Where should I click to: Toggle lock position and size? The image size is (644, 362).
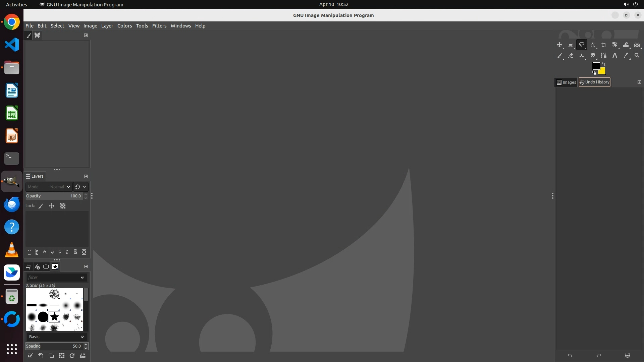click(52, 206)
